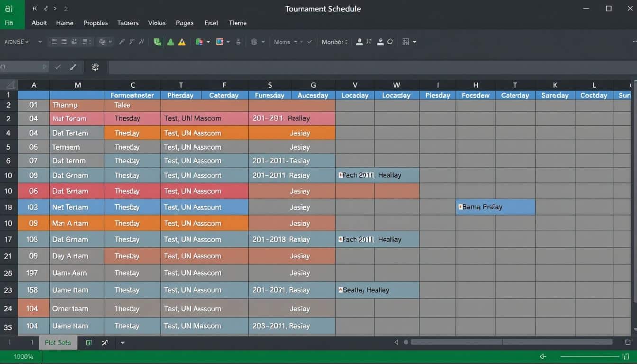Select column header M
This screenshot has height=364, width=637.
click(77, 85)
